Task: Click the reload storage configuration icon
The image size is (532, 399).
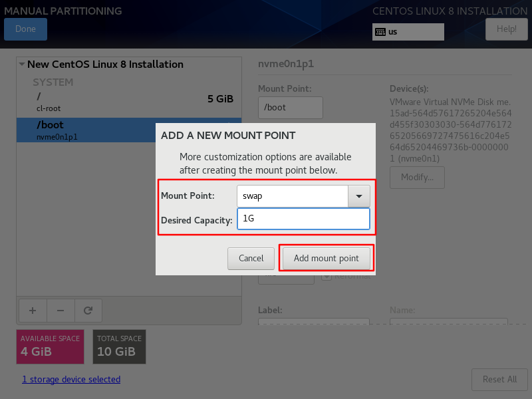Action: pyautogui.click(x=88, y=311)
